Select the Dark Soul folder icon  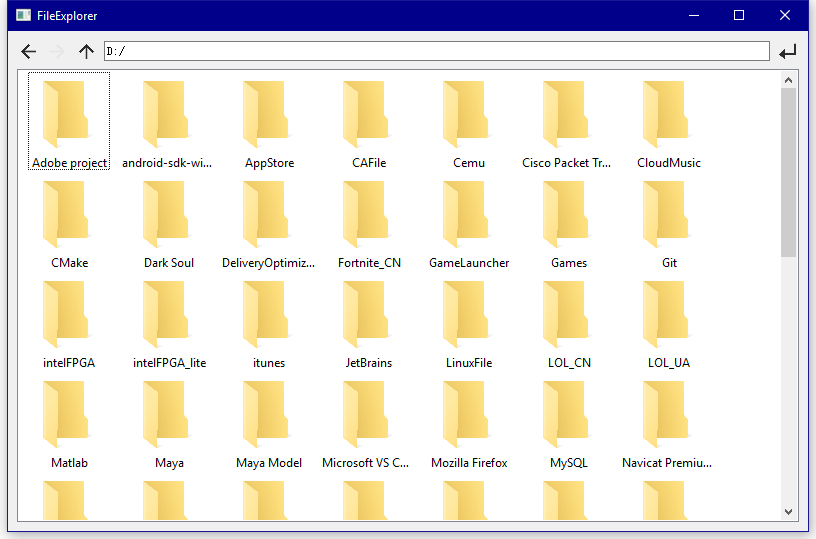(x=165, y=214)
